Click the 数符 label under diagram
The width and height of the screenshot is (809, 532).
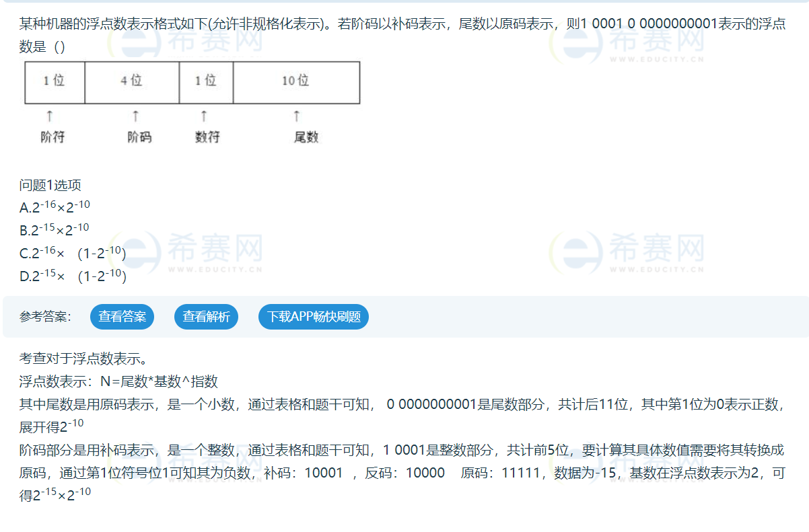pos(207,137)
